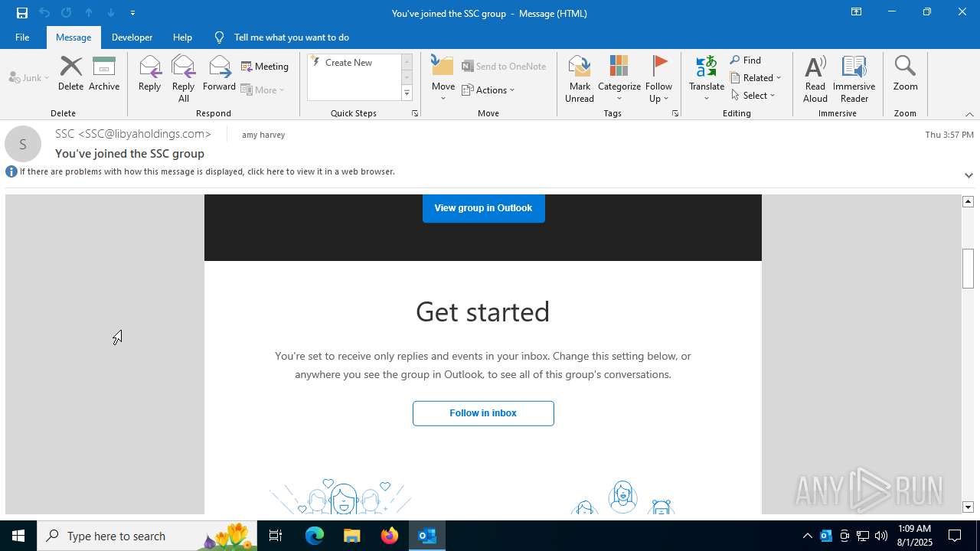Open the Zoom dialog
The width and height of the screenshot is (980, 551).
coord(905,74)
